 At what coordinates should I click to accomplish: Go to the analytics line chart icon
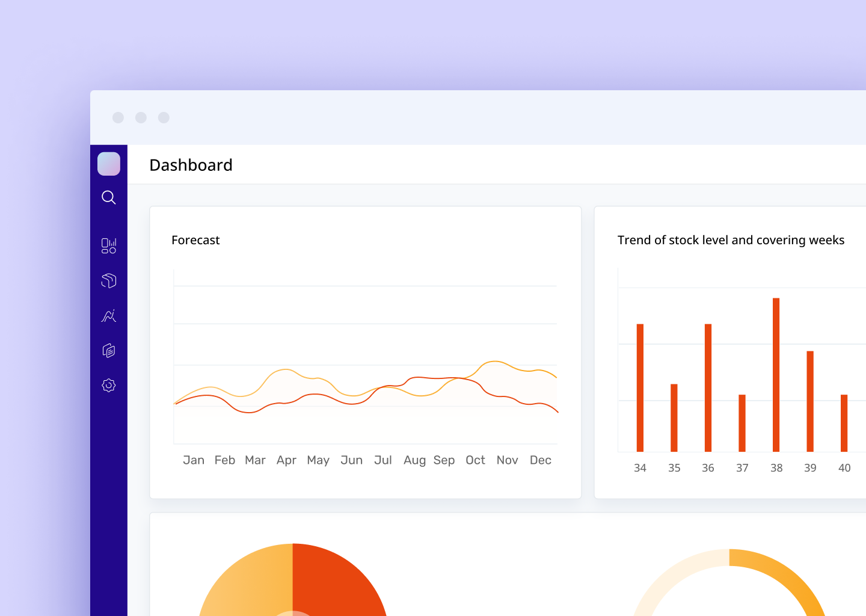(x=109, y=316)
